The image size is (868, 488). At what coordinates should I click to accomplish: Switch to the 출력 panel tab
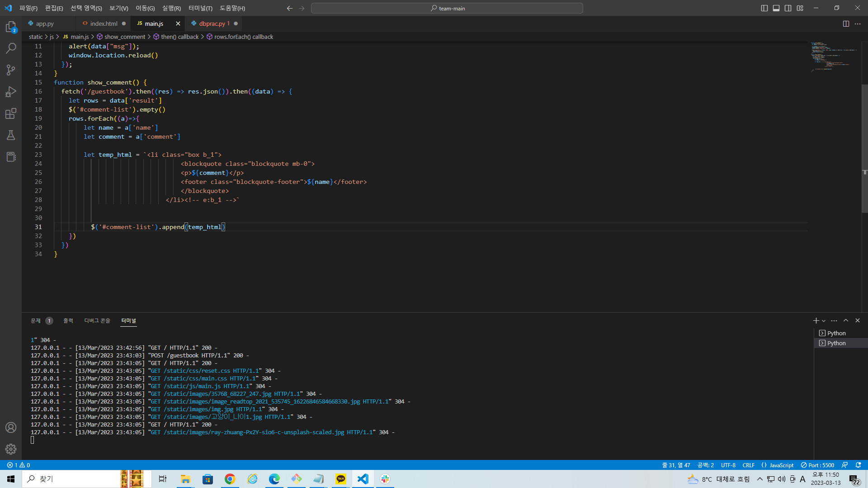(x=68, y=321)
